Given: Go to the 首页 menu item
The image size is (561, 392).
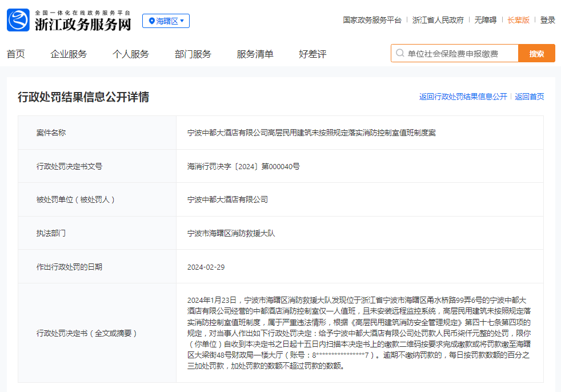Looking at the screenshot, I should click(16, 54).
